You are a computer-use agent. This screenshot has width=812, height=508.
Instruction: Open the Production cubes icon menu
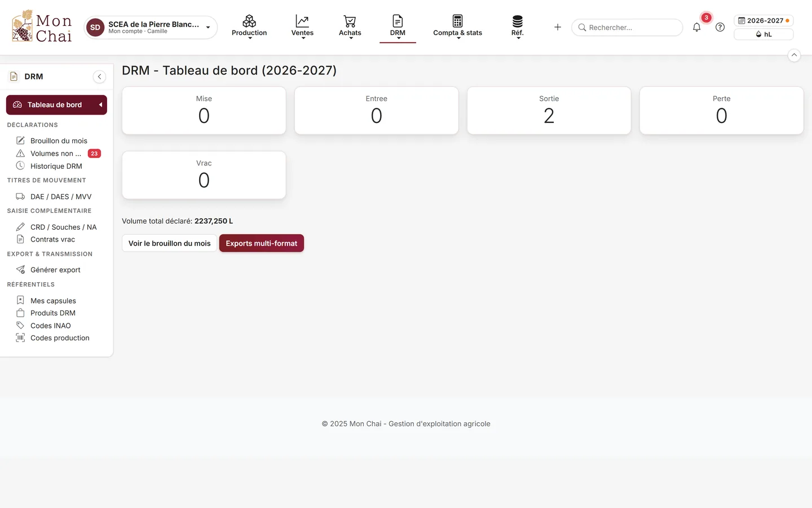click(249, 27)
